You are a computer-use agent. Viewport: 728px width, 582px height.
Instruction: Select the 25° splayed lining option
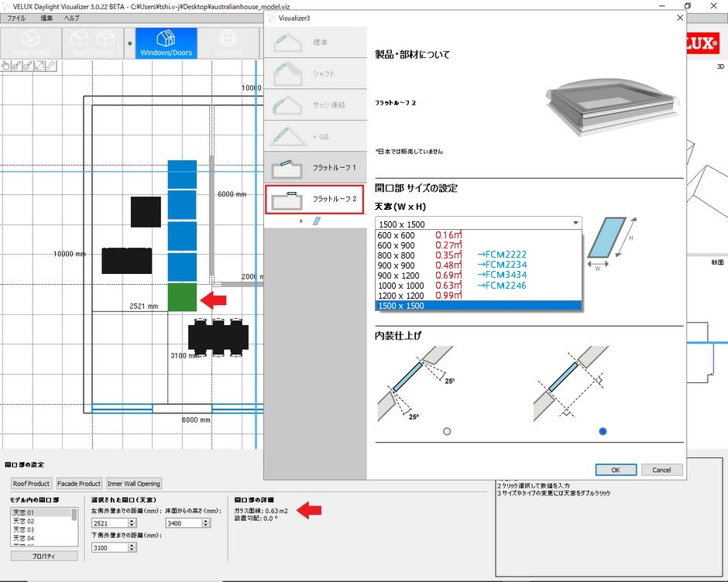pos(447,432)
